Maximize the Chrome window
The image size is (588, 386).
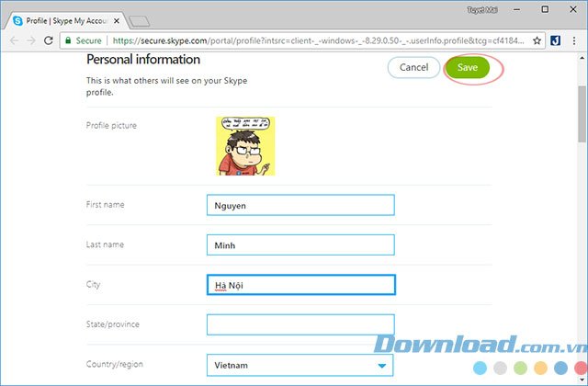(545, 9)
